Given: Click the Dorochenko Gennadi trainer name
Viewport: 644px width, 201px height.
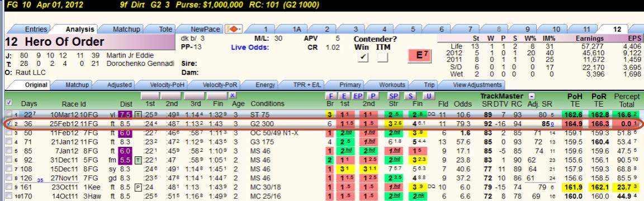Looking at the screenshot, I should pos(140,64).
